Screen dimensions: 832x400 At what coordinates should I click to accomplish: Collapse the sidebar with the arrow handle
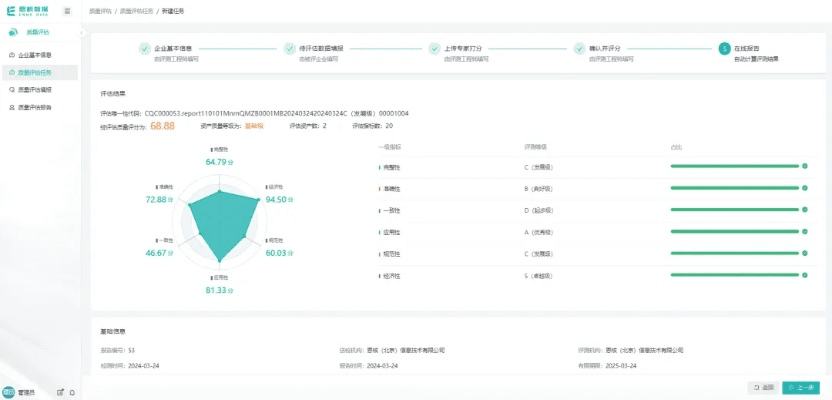pyautogui.click(x=81, y=33)
